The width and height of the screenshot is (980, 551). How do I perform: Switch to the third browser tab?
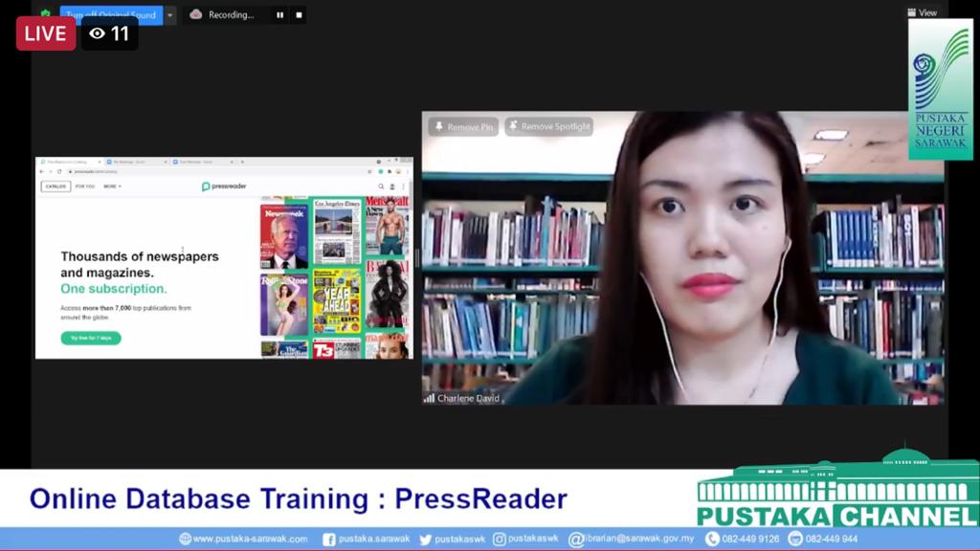(203, 162)
